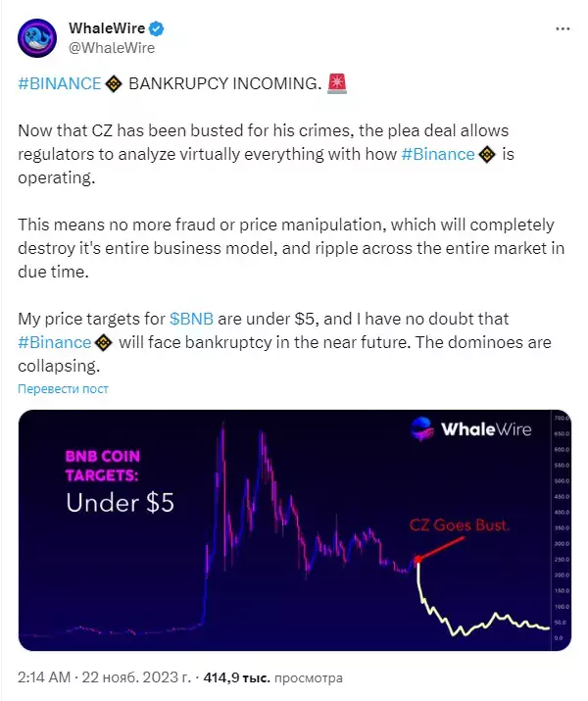This screenshot has height=701, width=588.
Task: Click Binance logo before 'will face bankruptcy'
Action: [x=104, y=343]
